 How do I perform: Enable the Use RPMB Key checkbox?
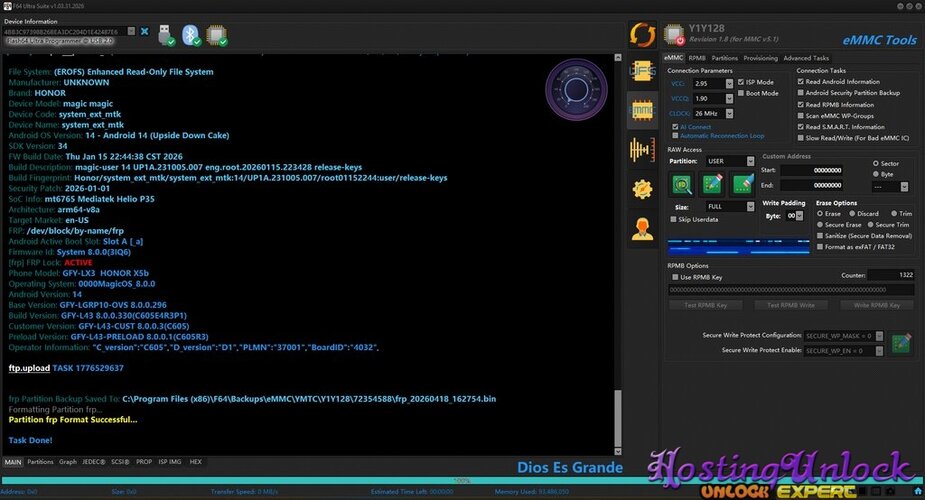tap(675, 277)
